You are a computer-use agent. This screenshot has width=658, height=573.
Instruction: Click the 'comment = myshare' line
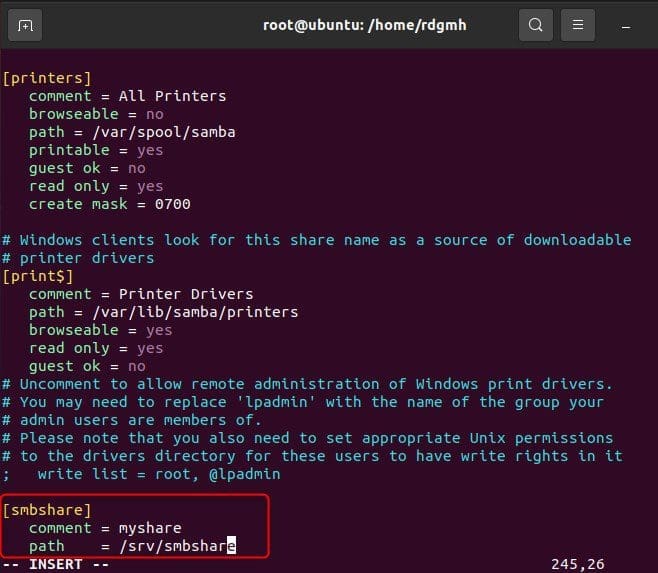(105, 528)
